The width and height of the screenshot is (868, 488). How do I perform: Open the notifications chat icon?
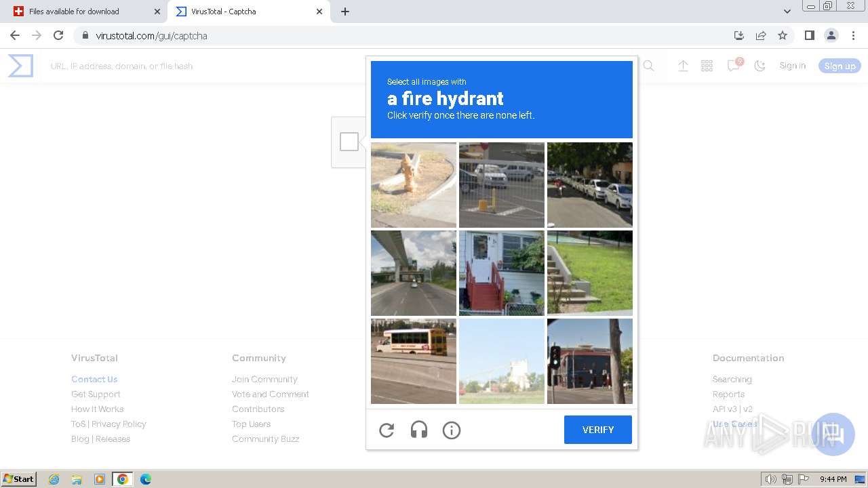click(x=733, y=65)
